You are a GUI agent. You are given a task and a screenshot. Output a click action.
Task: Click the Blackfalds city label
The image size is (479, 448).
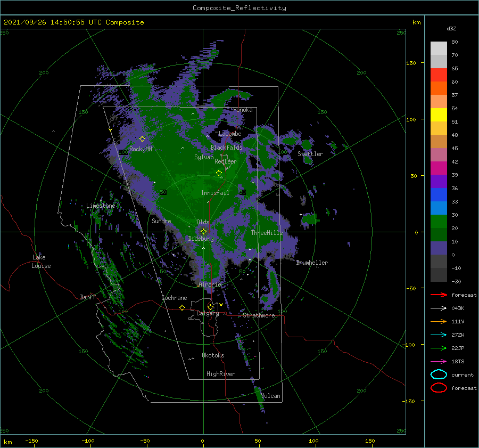(226, 148)
